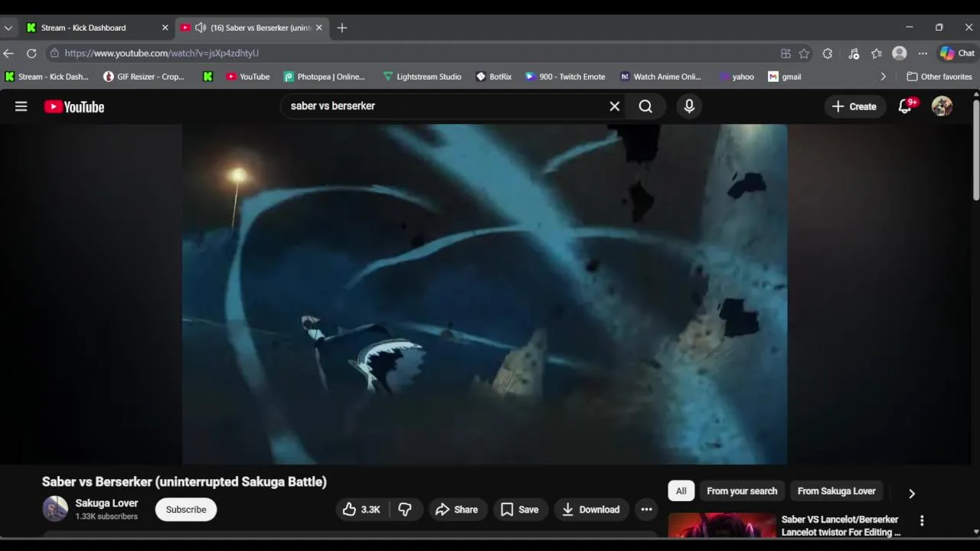Screen dimensions: 980x551
Task: Open the gmail bookmark
Action: [x=785, y=77]
